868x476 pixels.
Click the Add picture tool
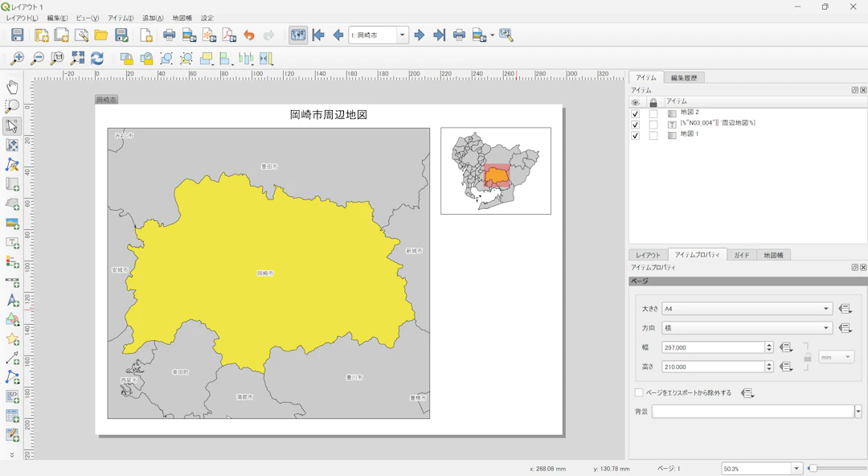click(x=12, y=224)
